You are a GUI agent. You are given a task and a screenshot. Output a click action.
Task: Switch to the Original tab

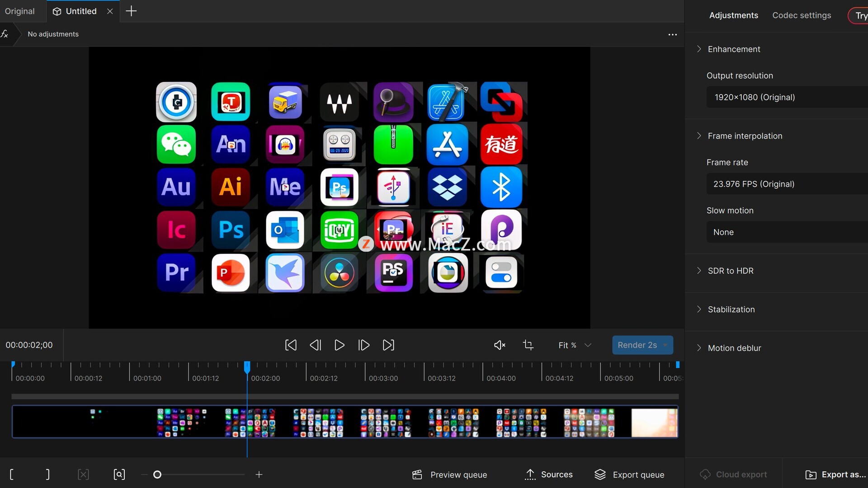[x=20, y=11]
